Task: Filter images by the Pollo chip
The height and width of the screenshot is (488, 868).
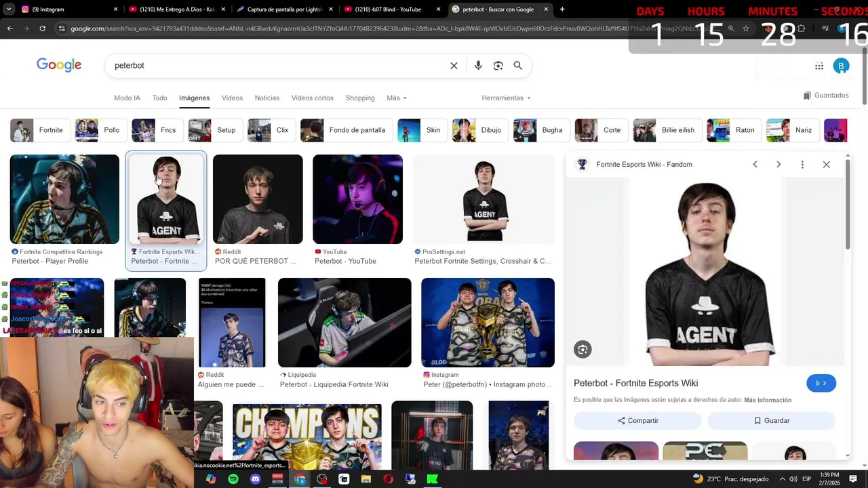Action: click(x=100, y=130)
